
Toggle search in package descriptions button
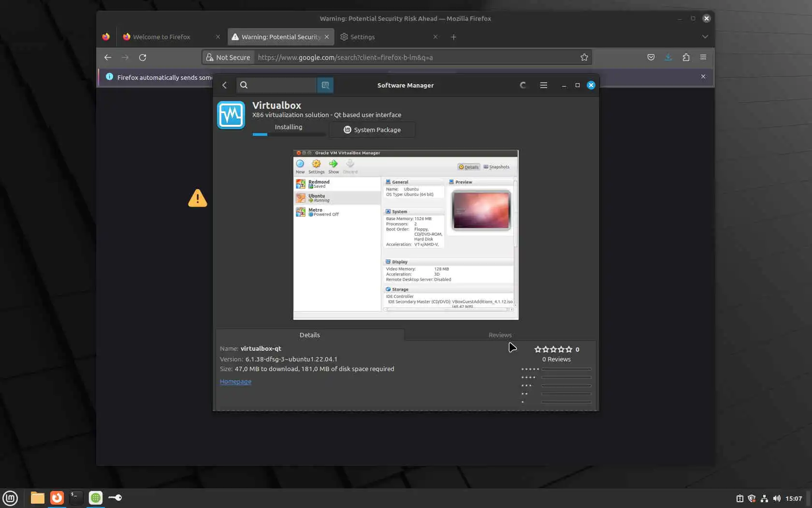pos(325,85)
